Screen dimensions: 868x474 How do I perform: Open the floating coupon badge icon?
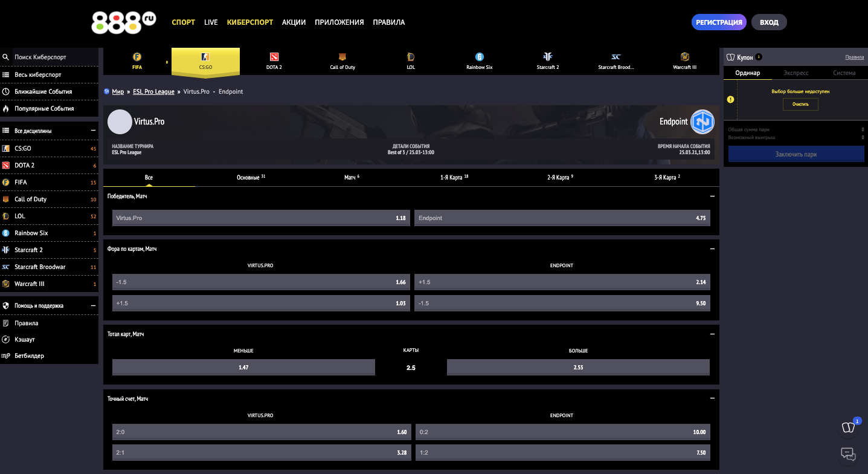(849, 427)
